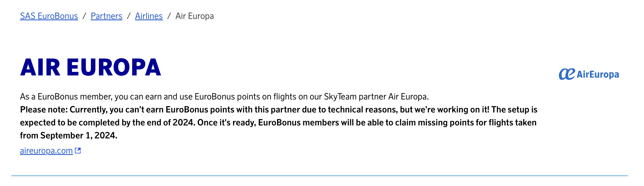
Task: Click the Air Europa breadcrumb text
Action: 195,16
